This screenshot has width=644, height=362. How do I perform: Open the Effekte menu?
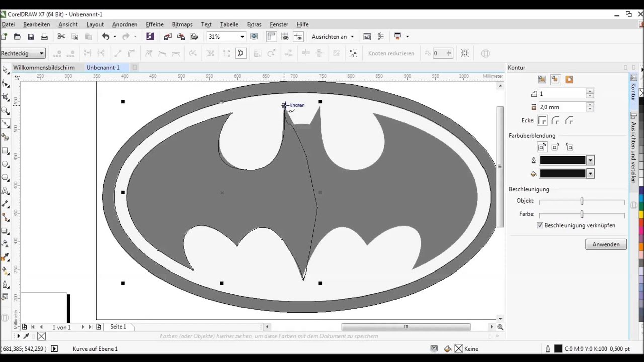154,24
